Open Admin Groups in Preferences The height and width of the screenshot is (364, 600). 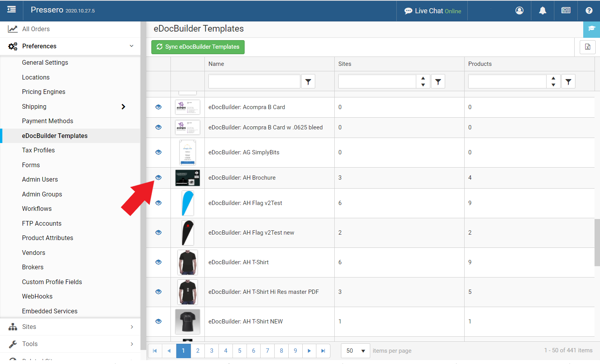[x=42, y=194]
